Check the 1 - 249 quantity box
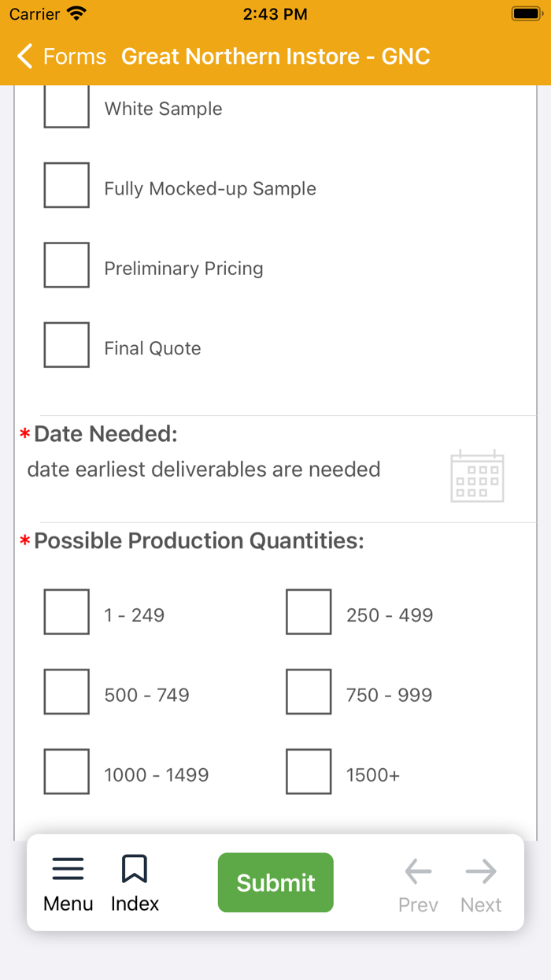 66,611
